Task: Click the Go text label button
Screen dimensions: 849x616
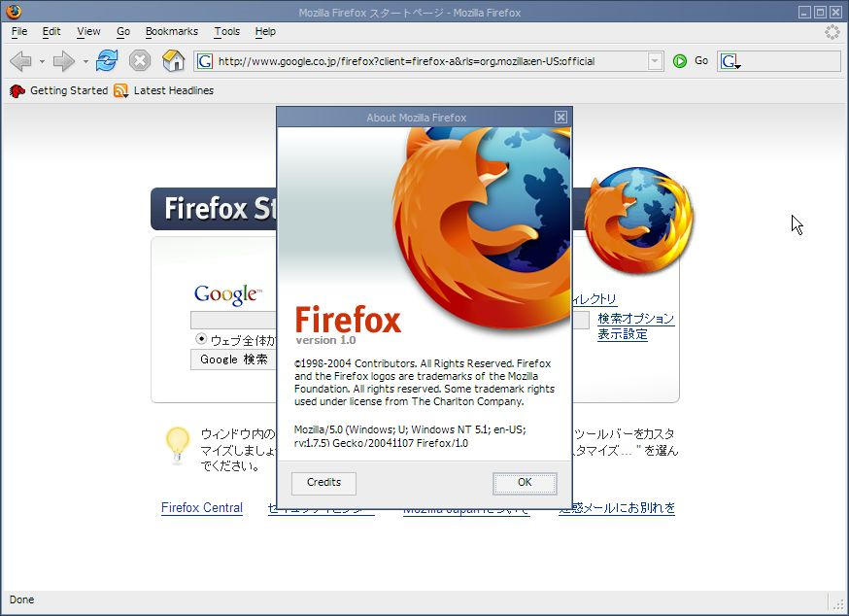Action: (x=701, y=60)
